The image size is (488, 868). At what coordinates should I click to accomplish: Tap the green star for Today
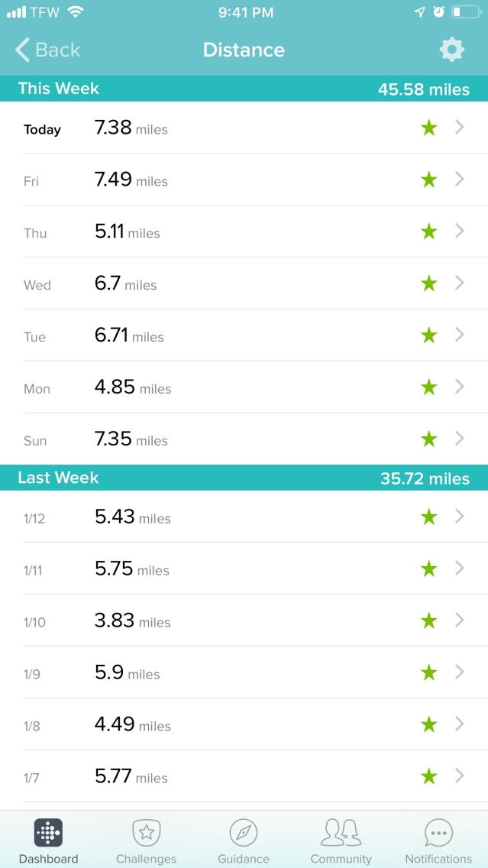[429, 128]
